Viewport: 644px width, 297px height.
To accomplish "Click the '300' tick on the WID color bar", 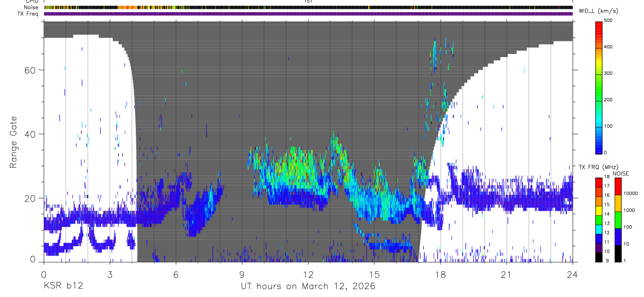I will coord(608,73).
